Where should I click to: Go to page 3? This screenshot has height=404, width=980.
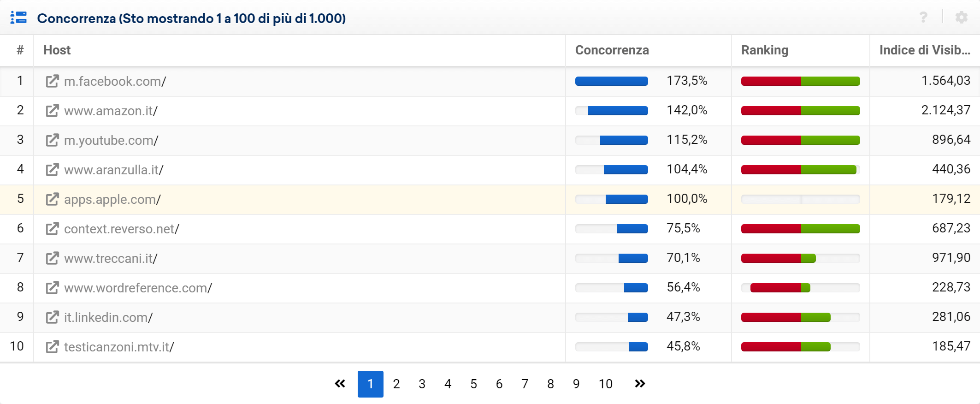(422, 384)
